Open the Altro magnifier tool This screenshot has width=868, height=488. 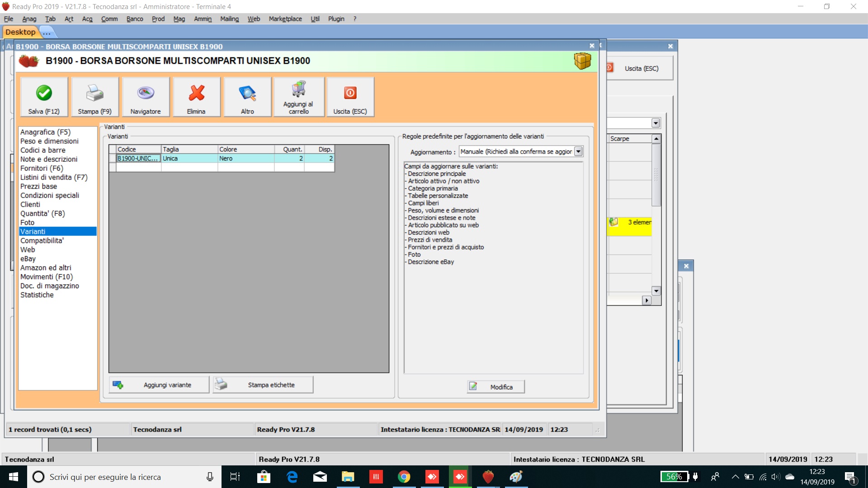(x=247, y=93)
